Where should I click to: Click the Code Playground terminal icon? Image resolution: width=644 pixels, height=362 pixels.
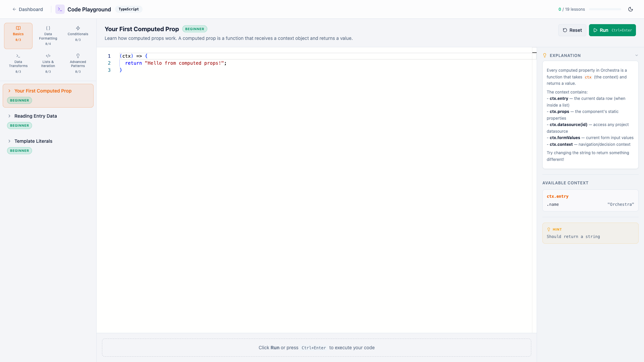tap(60, 9)
